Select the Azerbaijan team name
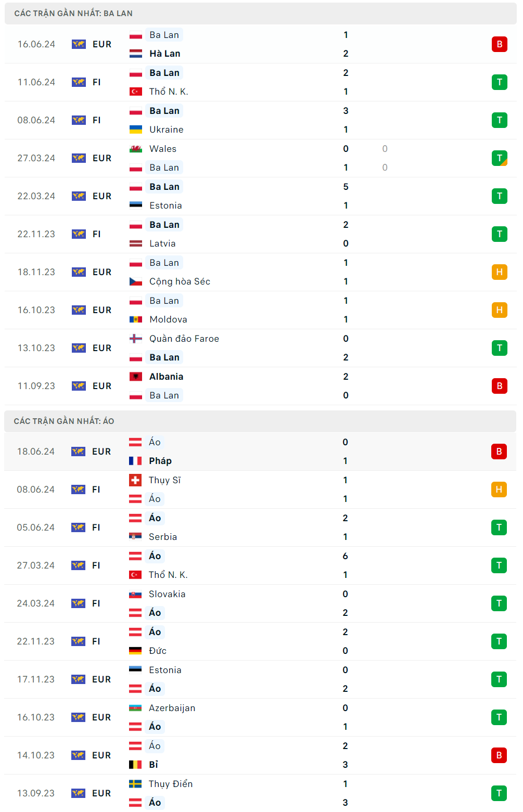 pos(172,708)
